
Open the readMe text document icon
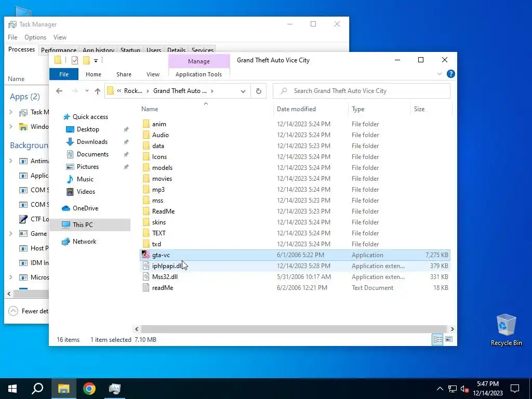[x=146, y=287]
